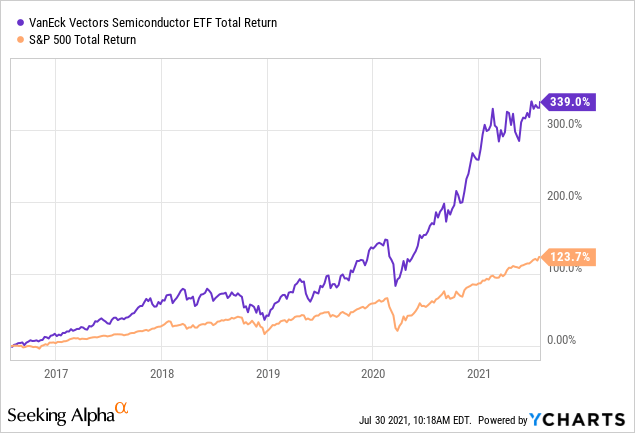
Task: Click the 0.00% y-axis label
Action: tap(563, 340)
